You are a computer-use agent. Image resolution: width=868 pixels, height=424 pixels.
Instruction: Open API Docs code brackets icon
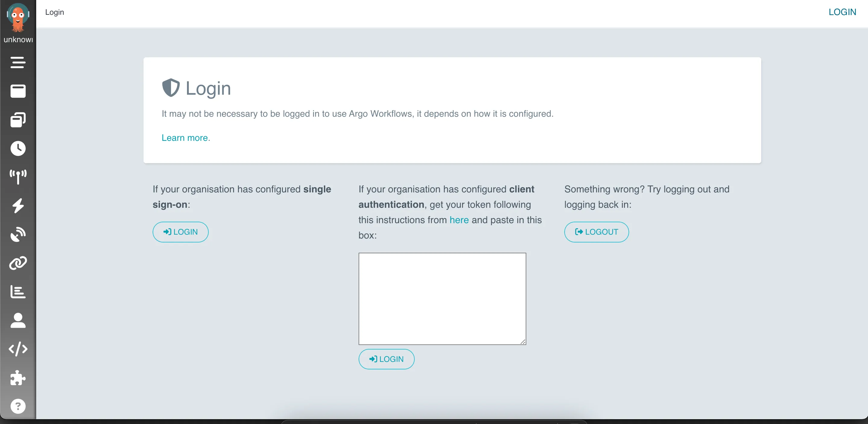tap(18, 349)
